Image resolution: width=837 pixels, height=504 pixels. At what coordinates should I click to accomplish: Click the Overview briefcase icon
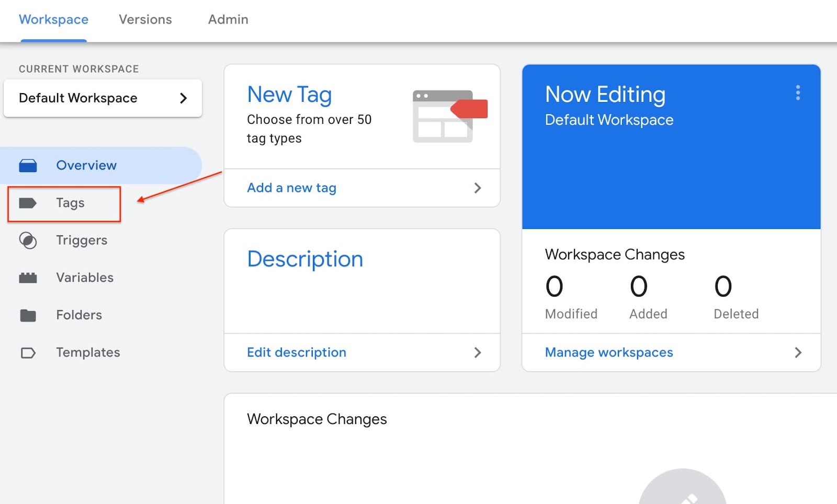tap(28, 166)
